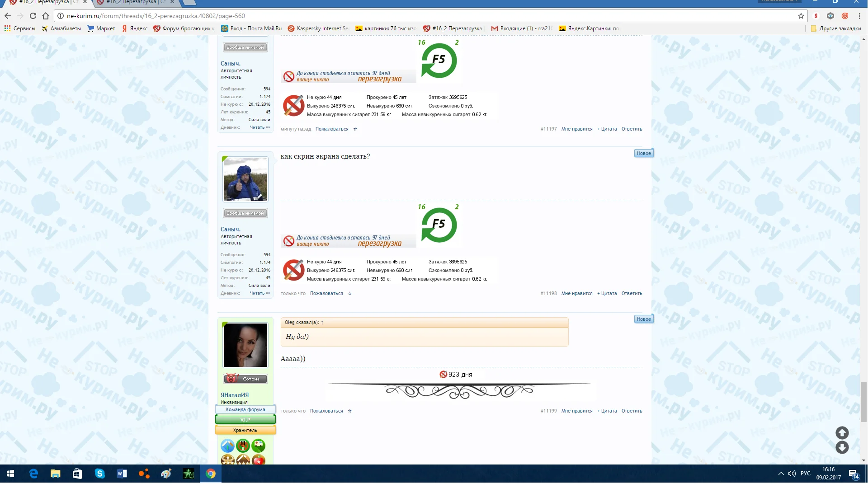Expand hidden icons in the system tray
This screenshot has height=488, width=868.
click(x=781, y=474)
